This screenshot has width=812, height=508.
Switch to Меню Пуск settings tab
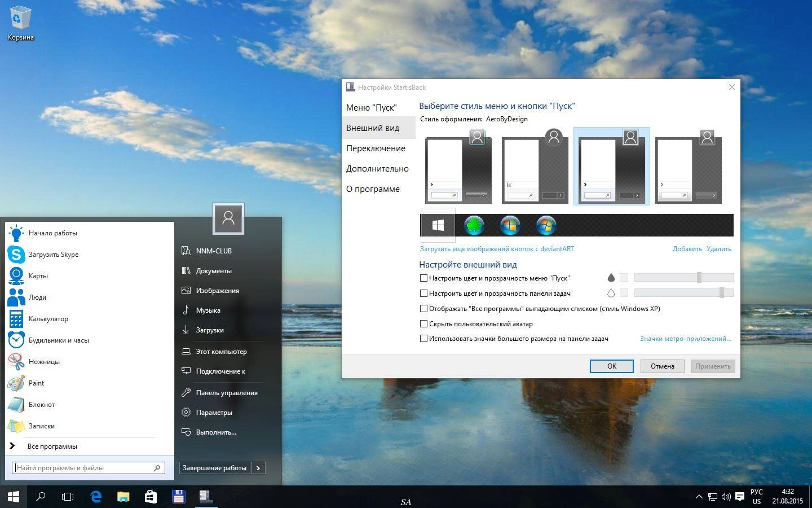(x=378, y=107)
